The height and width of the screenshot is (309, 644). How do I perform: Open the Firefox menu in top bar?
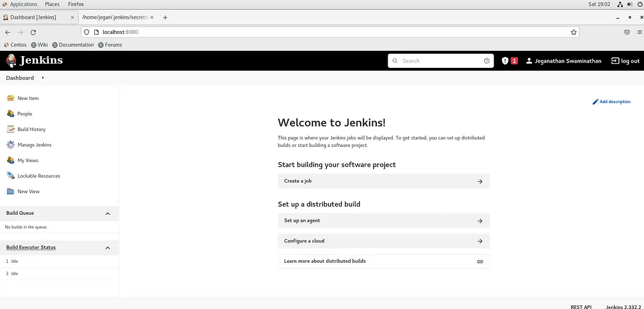pyautogui.click(x=76, y=4)
